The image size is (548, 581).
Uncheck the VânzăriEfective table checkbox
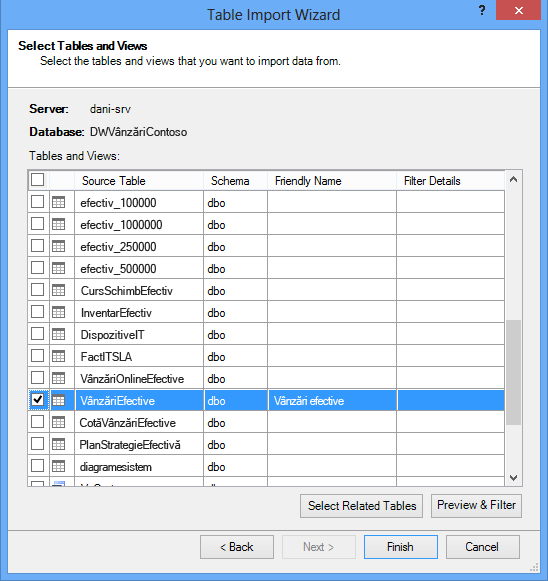point(37,400)
